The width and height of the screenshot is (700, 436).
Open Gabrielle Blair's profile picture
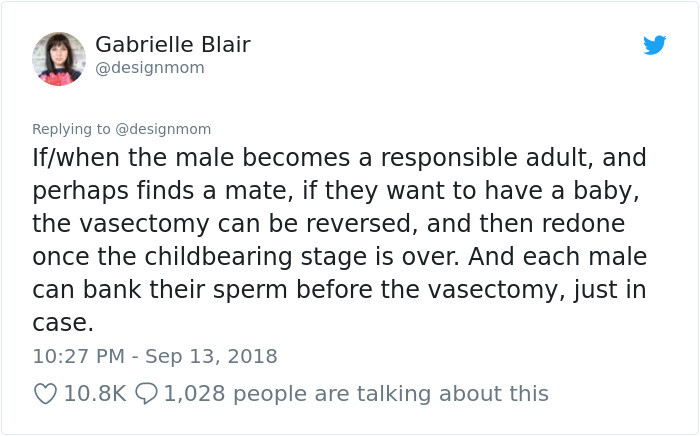tap(58, 58)
